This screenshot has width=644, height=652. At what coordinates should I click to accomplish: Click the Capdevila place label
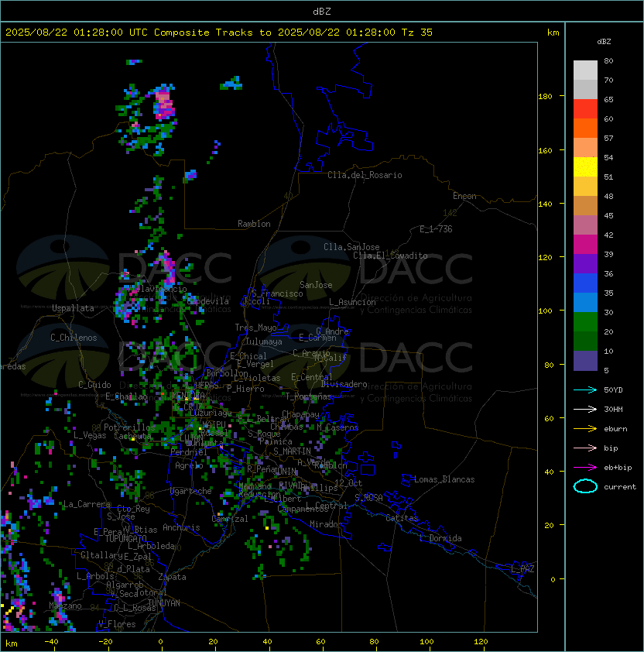click(x=207, y=301)
